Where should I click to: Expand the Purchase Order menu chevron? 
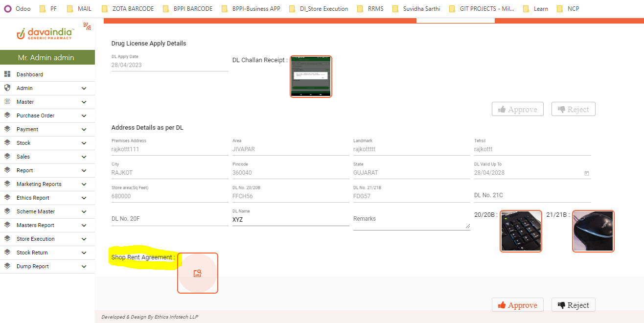[x=84, y=116]
